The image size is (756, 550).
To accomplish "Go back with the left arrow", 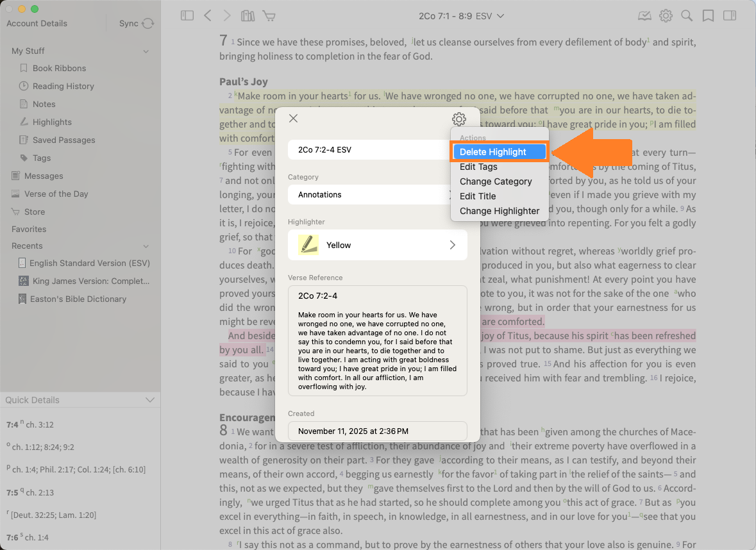I will pyautogui.click(x=207, y=16).
